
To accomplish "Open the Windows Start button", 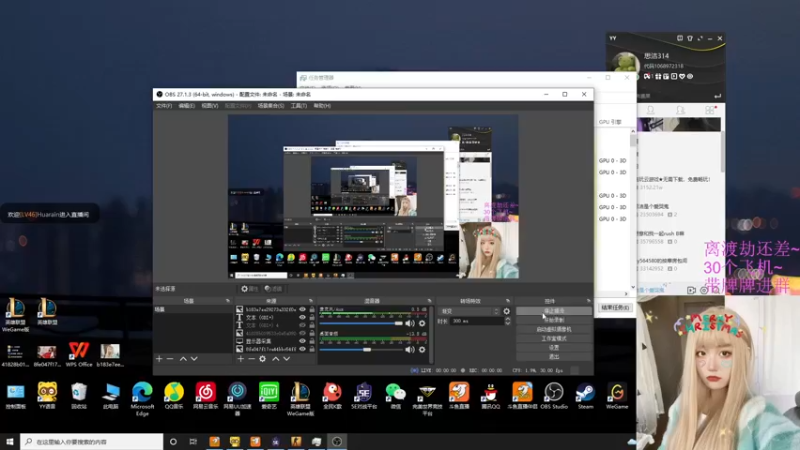I will (x=10, y=441).
